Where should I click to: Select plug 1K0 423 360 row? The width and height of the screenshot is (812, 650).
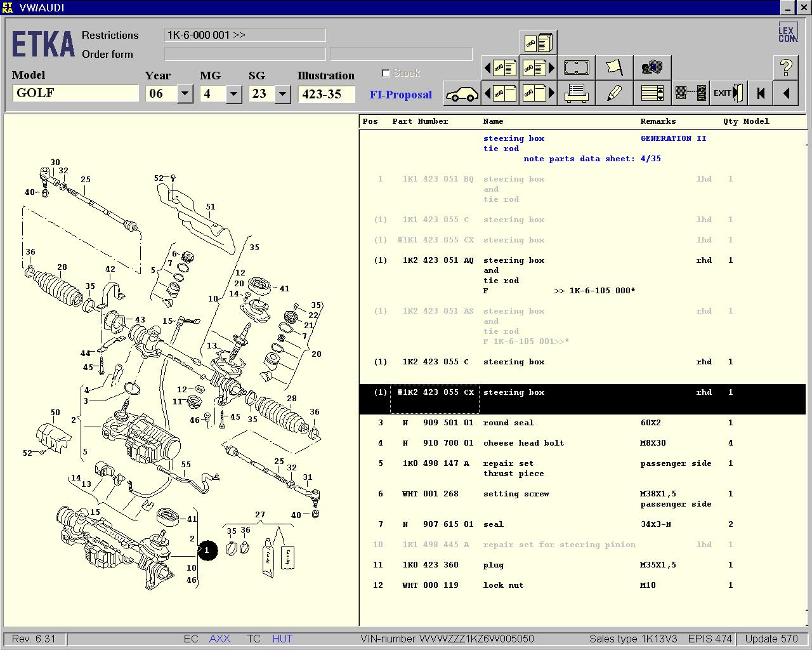(x=582, y=565)
